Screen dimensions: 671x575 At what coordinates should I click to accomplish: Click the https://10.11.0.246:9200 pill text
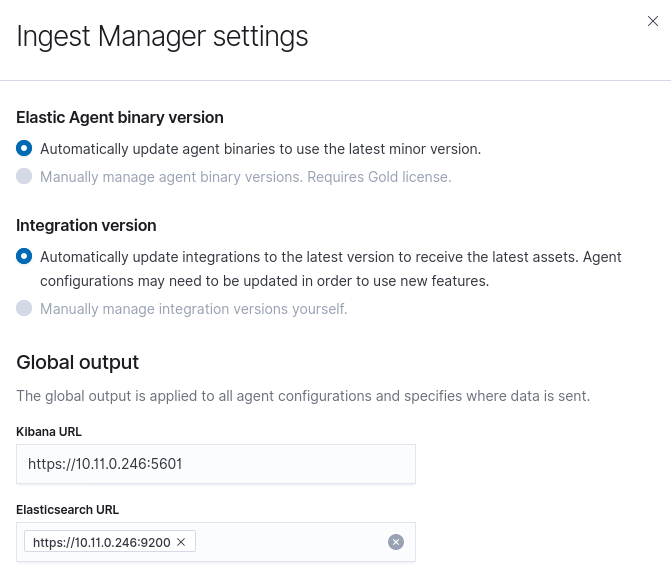click(101, 542)
